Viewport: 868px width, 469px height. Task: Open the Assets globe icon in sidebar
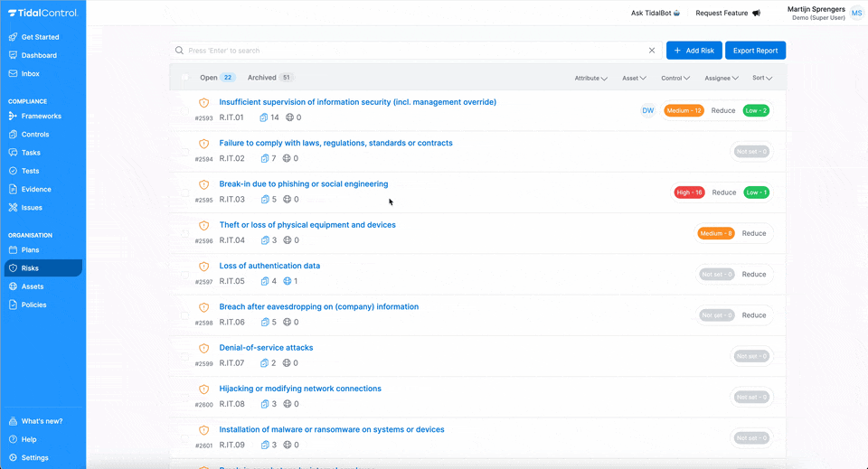click(13, 286)
